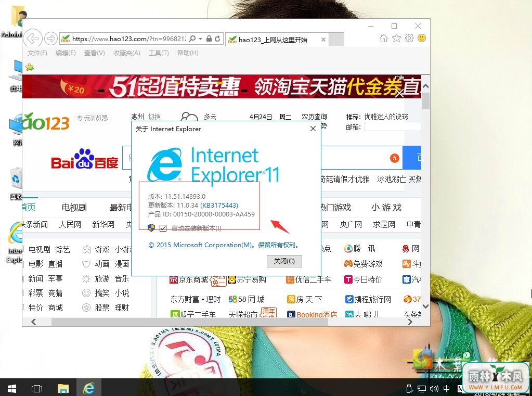Click the 腾讯 site icon
This screenshot has height=396, width=532.
click(x=348, y=249)
